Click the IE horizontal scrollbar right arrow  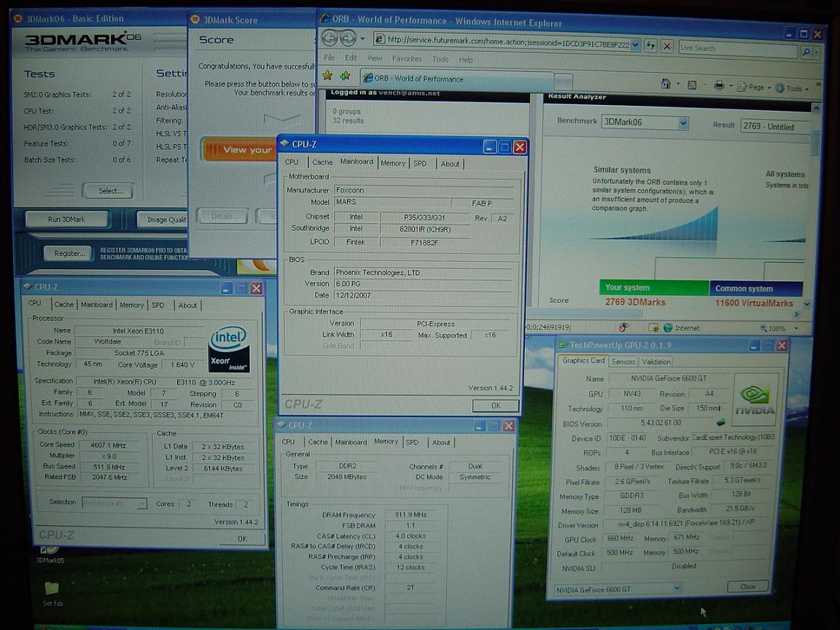[796, 315]
